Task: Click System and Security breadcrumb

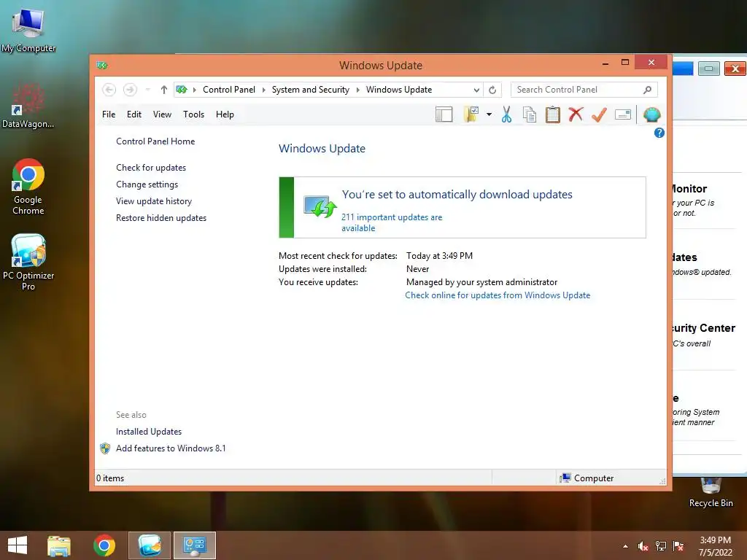Action: point(311,90)
